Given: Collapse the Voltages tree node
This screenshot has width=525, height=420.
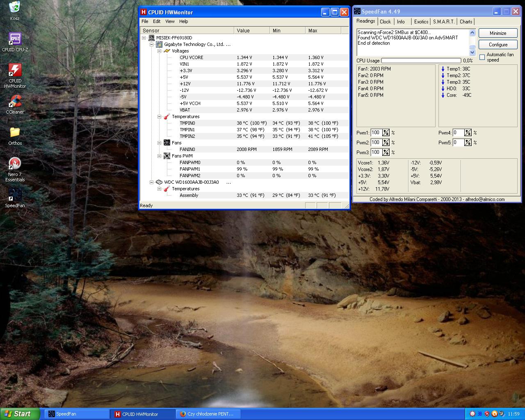Looking at the screenshot, I should [x=160, y=51].
